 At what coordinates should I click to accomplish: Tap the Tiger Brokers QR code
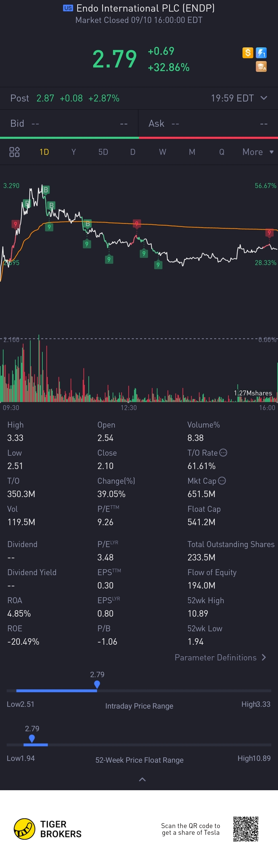point(246,829)
